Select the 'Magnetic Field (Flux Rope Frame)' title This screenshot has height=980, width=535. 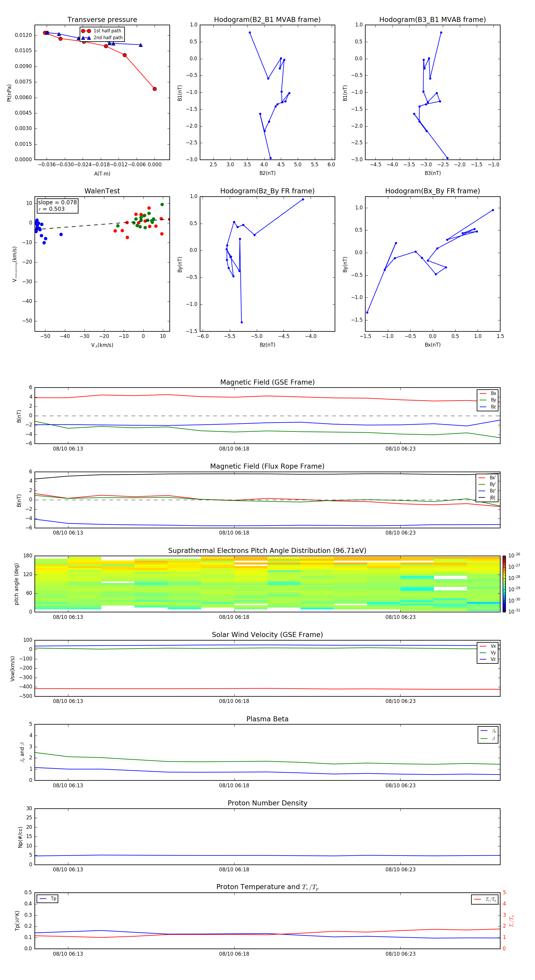267,467
